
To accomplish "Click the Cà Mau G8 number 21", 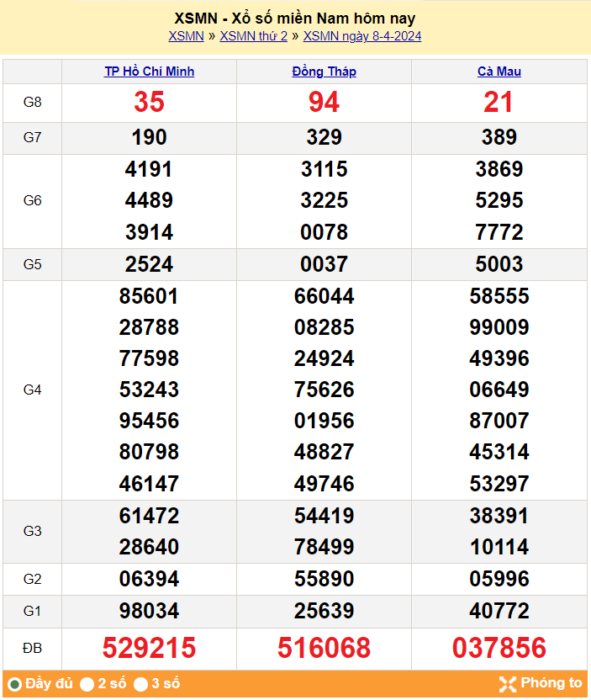I will click(x=499, y=103).
